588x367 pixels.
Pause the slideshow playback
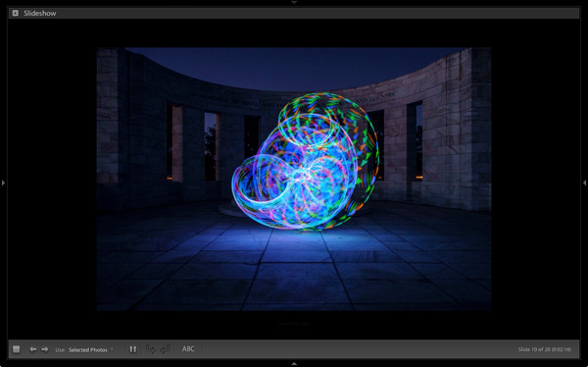(x=132, y=349)
